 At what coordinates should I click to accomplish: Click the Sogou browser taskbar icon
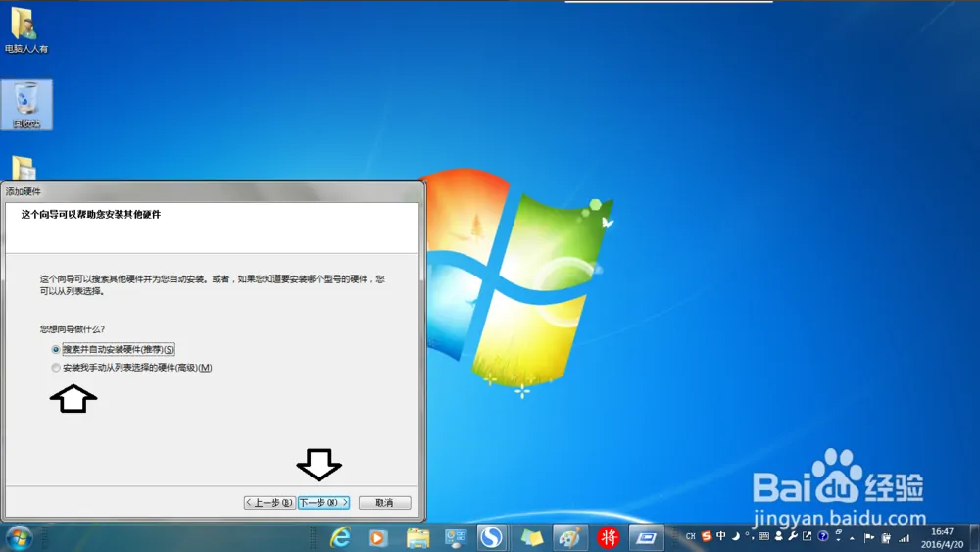[x=491, y=537]
